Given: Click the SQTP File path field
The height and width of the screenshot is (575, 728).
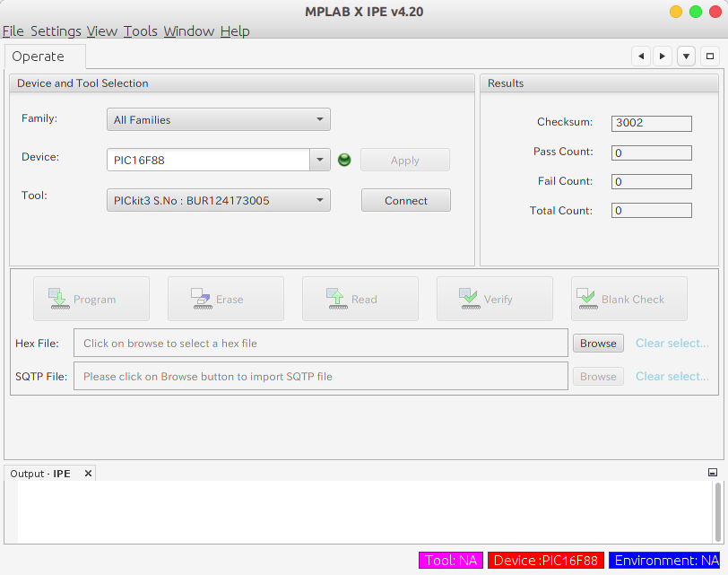Looking at the screenshot, I should pos(321,376).
